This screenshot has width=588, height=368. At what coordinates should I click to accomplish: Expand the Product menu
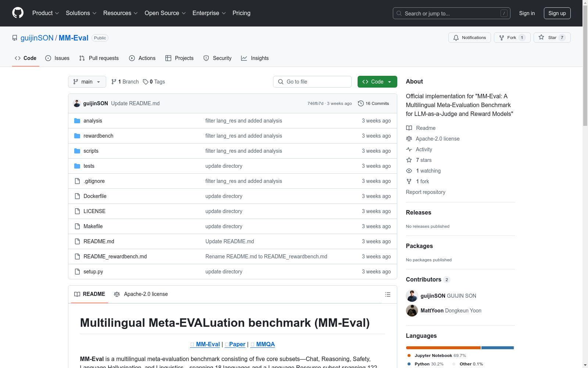[46, 13]
